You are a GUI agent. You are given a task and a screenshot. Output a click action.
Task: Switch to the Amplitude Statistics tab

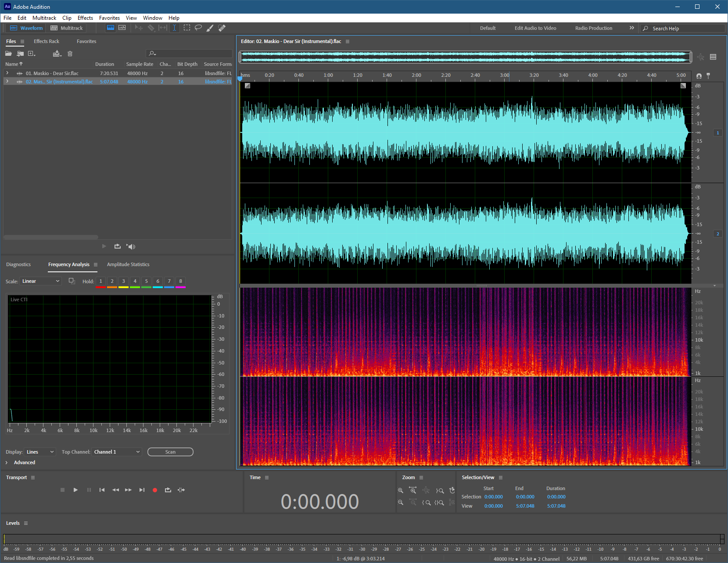point(128,264)
